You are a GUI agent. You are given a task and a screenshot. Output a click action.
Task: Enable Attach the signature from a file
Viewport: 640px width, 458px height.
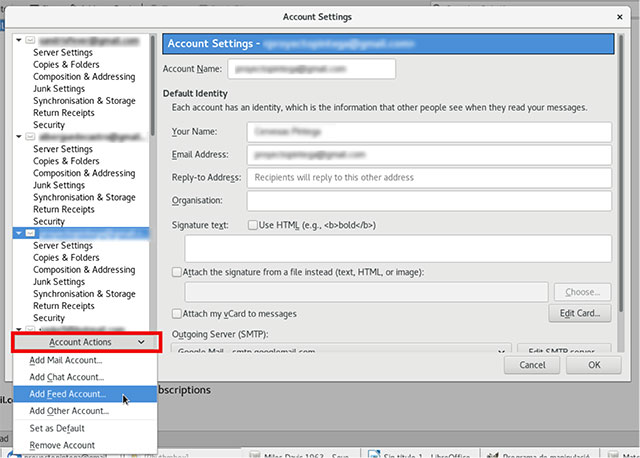(176, 272)
